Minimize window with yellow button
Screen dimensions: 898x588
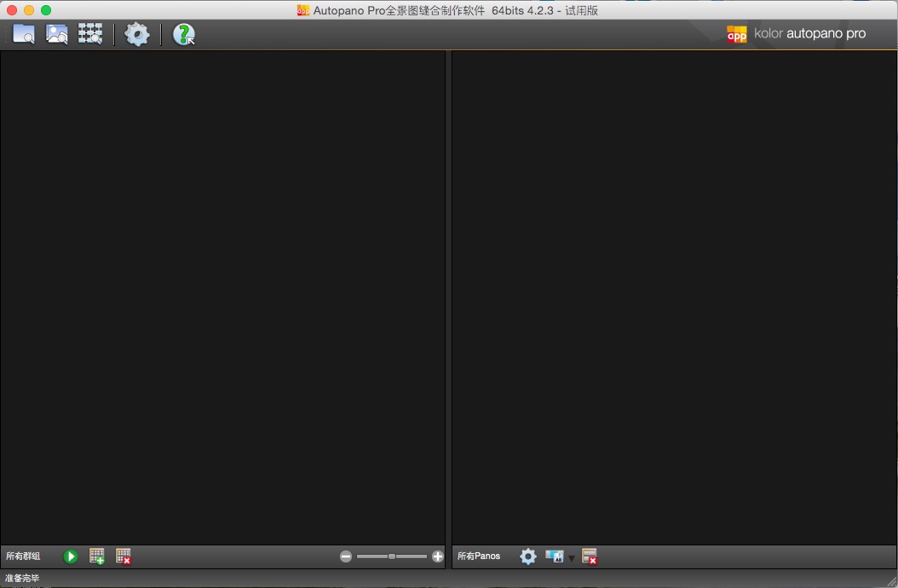pyautogui.click(x=29, y=10)
